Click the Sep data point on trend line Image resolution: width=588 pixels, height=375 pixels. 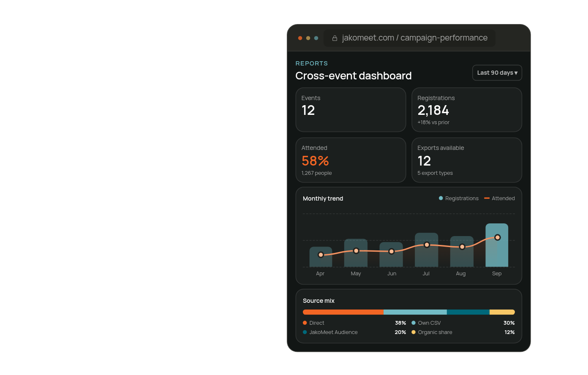click(x=498, y=237)
